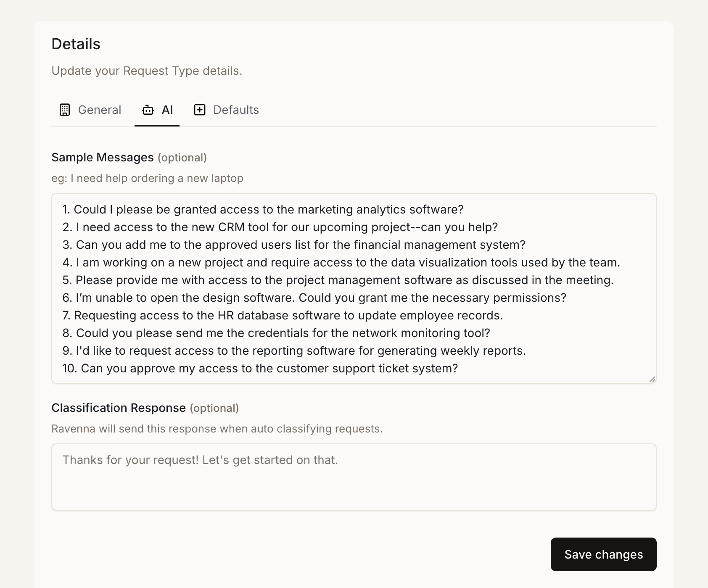This screenshot has width=708, height=588.
Task: Save changes to the request type
Action: tap(603, 554)
